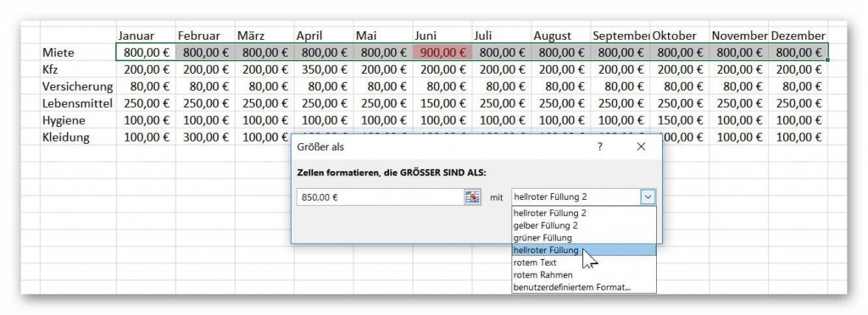
Task: Select the Januar column header cell
Action: point(146,36)
